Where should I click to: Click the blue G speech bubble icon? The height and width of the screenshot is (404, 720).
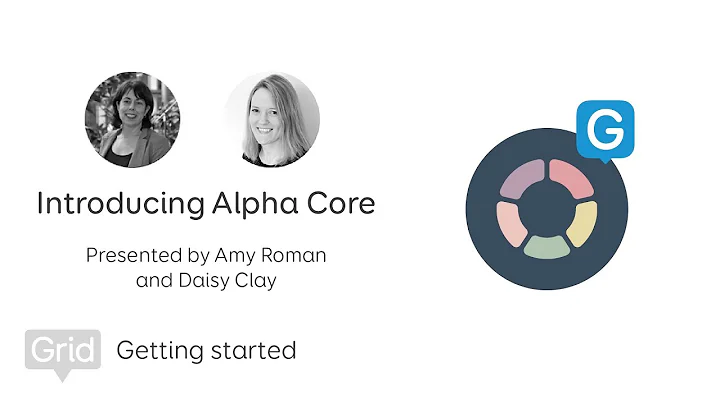pyautogui.click(x=605, y=132)
